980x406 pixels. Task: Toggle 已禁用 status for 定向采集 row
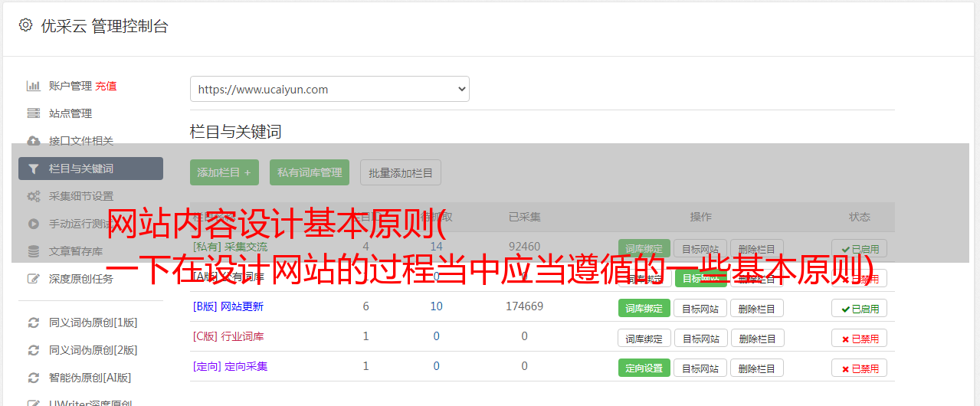tap(859, 368)
